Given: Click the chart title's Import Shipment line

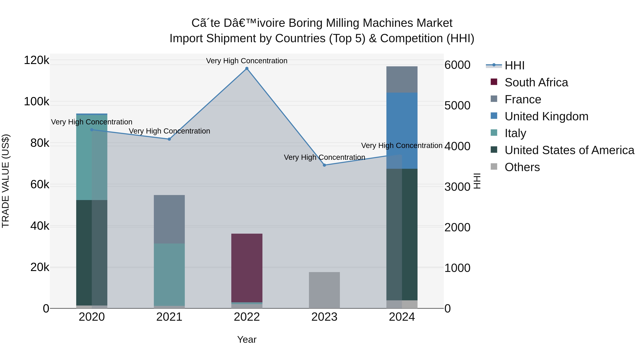Looking at the screenshot, I should (x=322, y=38).
